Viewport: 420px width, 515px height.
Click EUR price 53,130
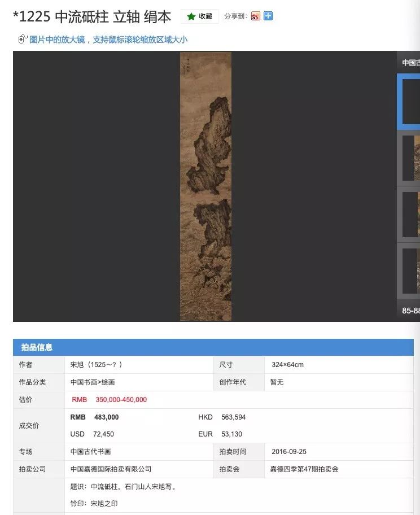click(231, 434)
